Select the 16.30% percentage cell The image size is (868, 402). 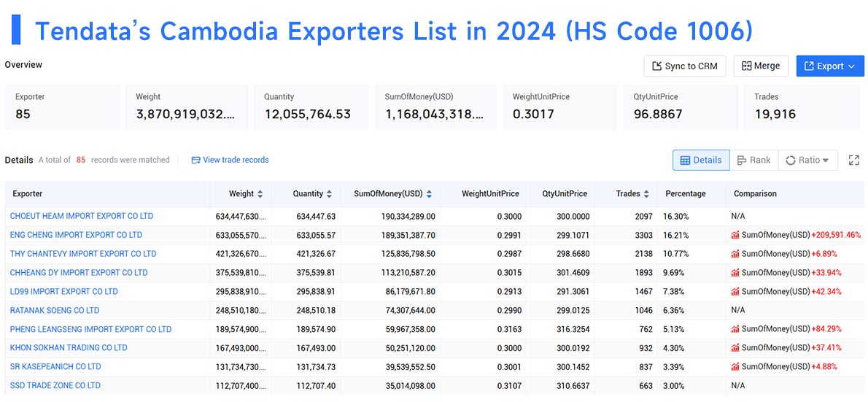[x=677, y=216]
